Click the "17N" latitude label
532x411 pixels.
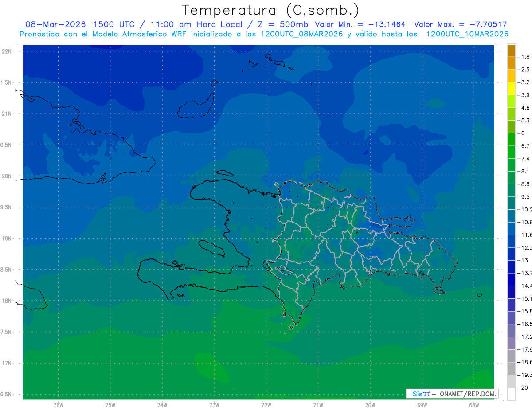point(7,363)
